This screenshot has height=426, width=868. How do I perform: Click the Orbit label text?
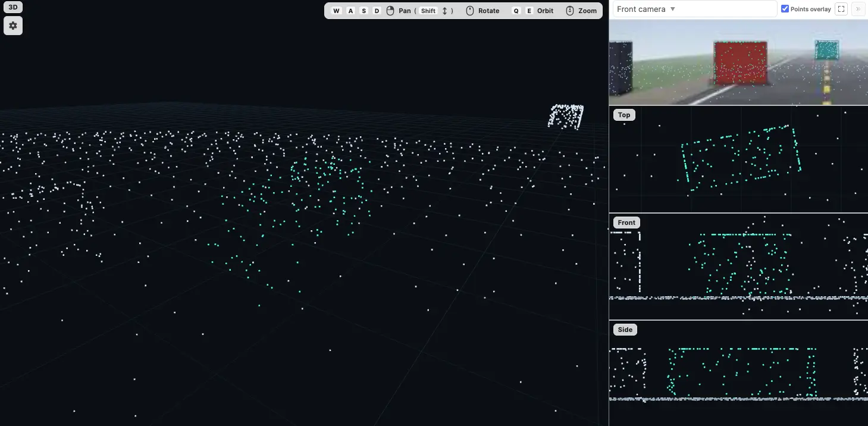click(x=546, y=11)
